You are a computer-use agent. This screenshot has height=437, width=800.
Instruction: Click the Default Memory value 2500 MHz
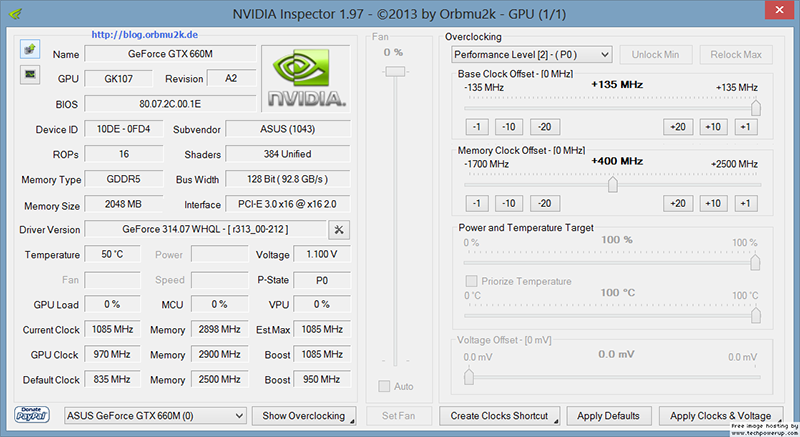point(219,379)
